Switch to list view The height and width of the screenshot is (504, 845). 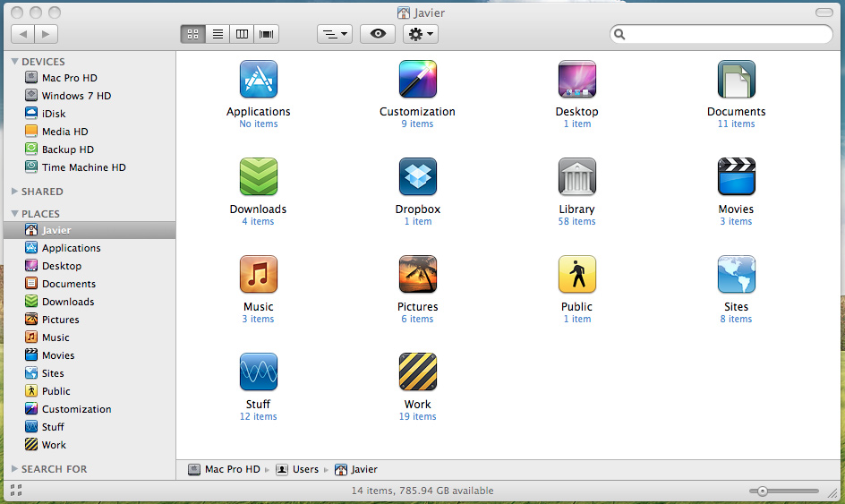point(218,35)
